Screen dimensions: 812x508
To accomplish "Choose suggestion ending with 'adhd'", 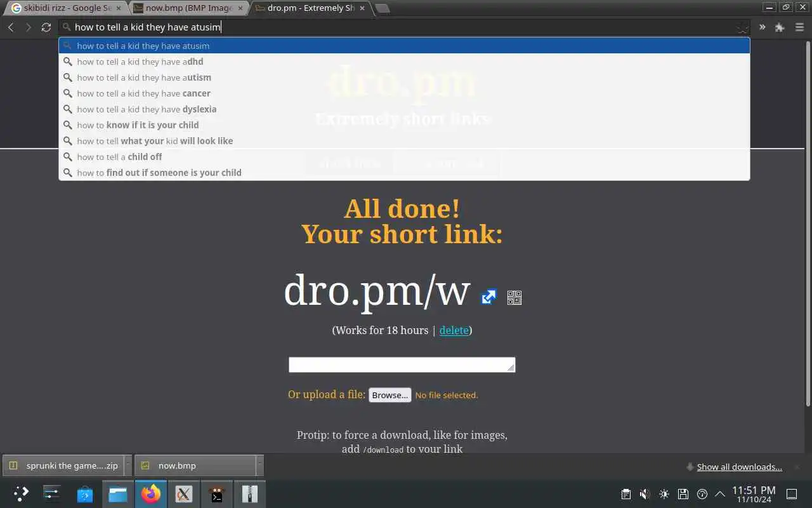I will coord(404,62).
